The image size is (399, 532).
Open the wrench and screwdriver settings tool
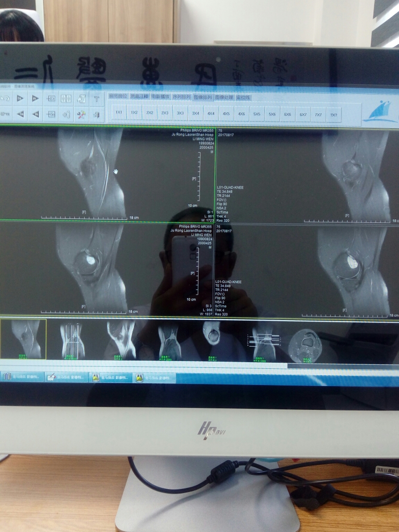click(x=81, y=115)
